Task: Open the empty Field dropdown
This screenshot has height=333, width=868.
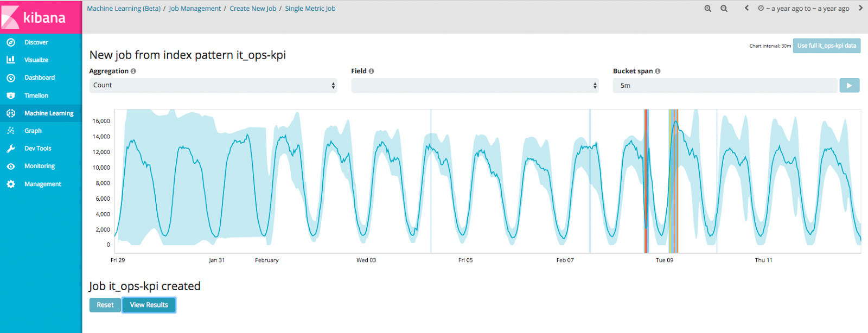Action: click(475, 85)
